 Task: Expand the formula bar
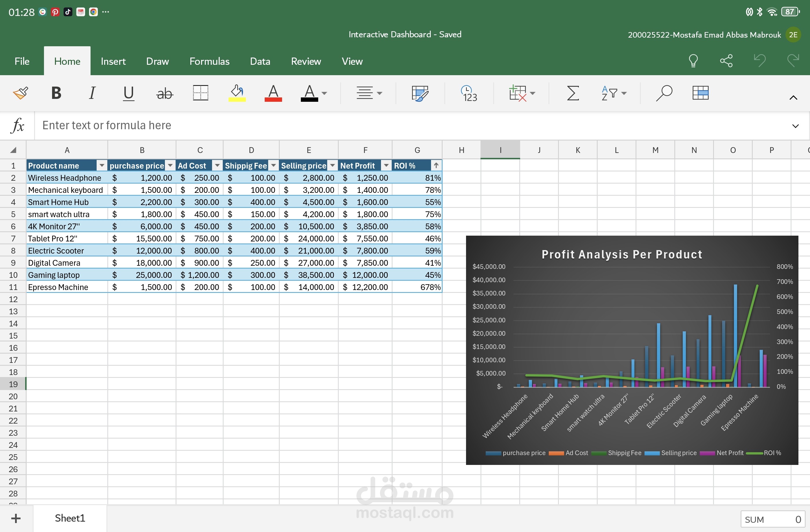tap(795, 126)
